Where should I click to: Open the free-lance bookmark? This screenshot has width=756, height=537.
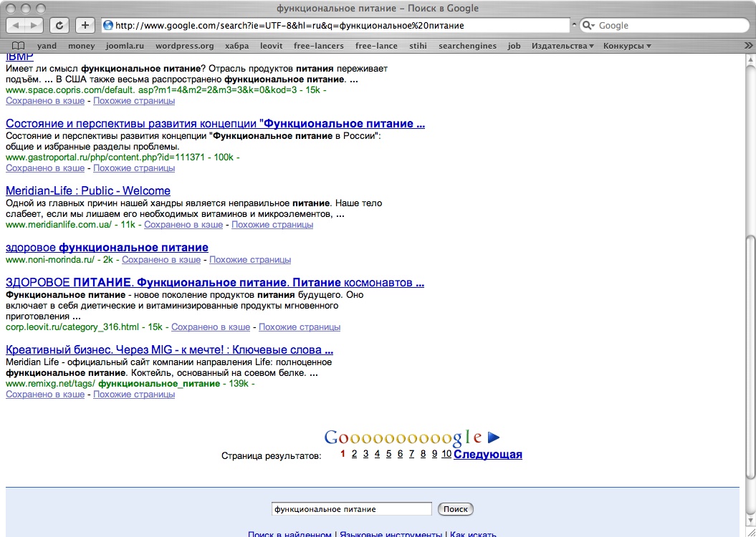[376, 46]
